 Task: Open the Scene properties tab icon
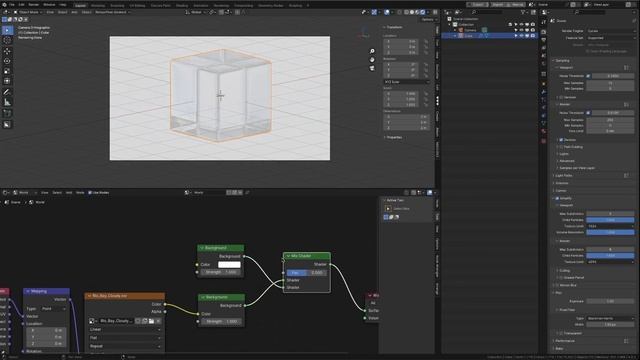544,56
